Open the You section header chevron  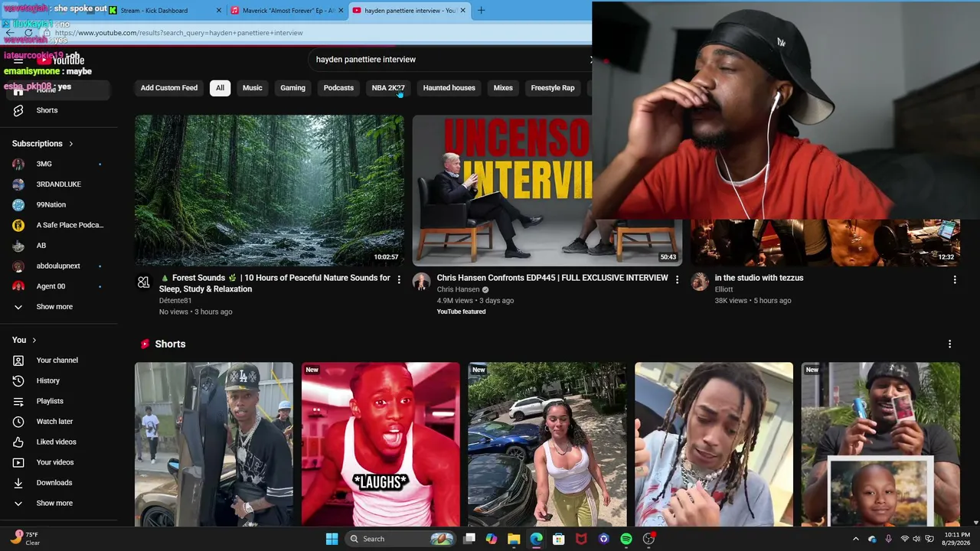[x=34, y=340]
